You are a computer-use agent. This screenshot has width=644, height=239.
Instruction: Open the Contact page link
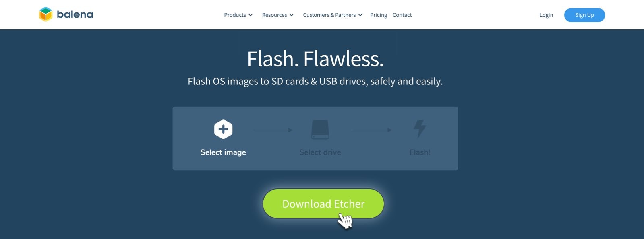pyautogui.click(x=402, y=15)
